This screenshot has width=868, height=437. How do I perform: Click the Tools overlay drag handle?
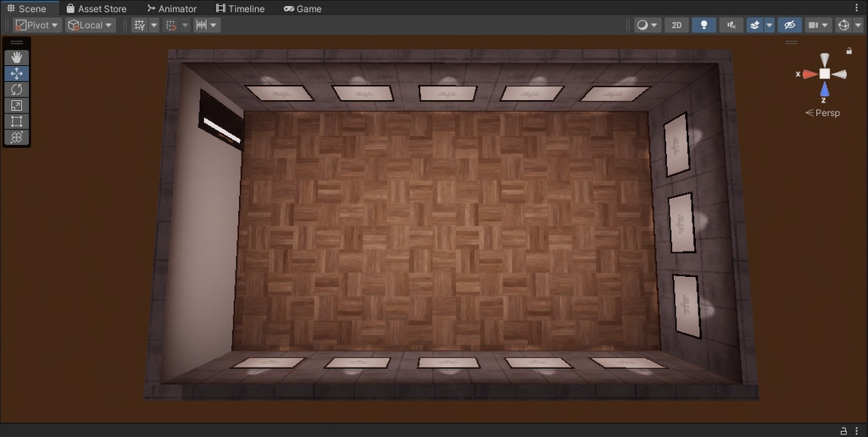coord(17,42)
